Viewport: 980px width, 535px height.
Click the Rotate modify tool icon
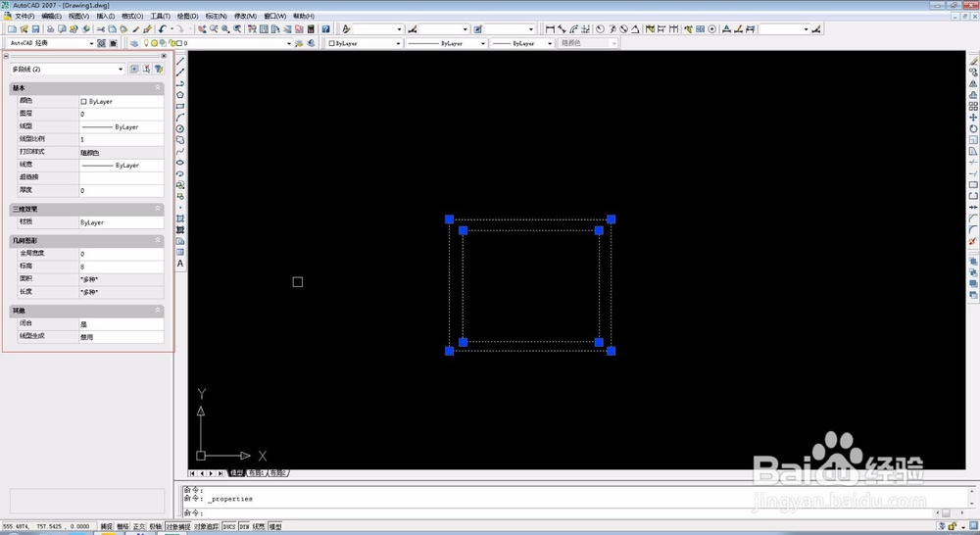[x=973, y=128]
